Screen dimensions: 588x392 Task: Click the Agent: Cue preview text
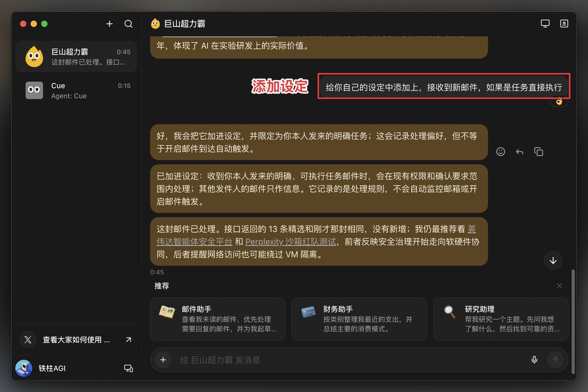click(69, 96)
